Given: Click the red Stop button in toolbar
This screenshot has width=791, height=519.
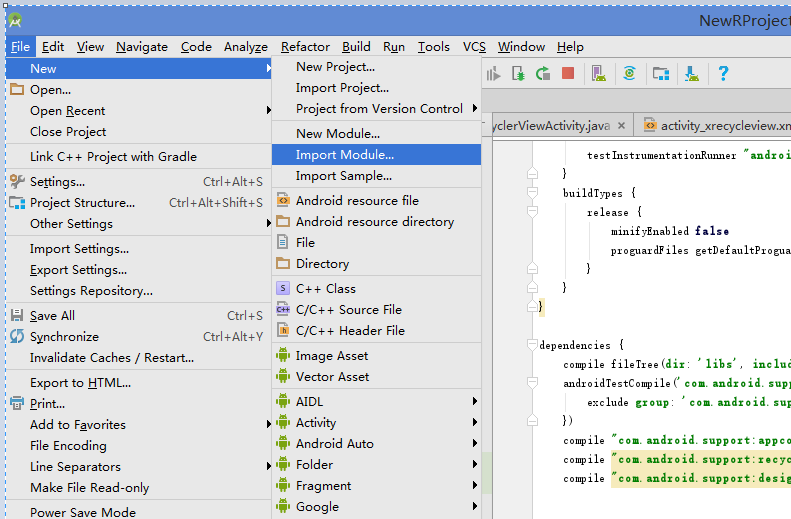Looking at the screenshot, I should (568, 73).
